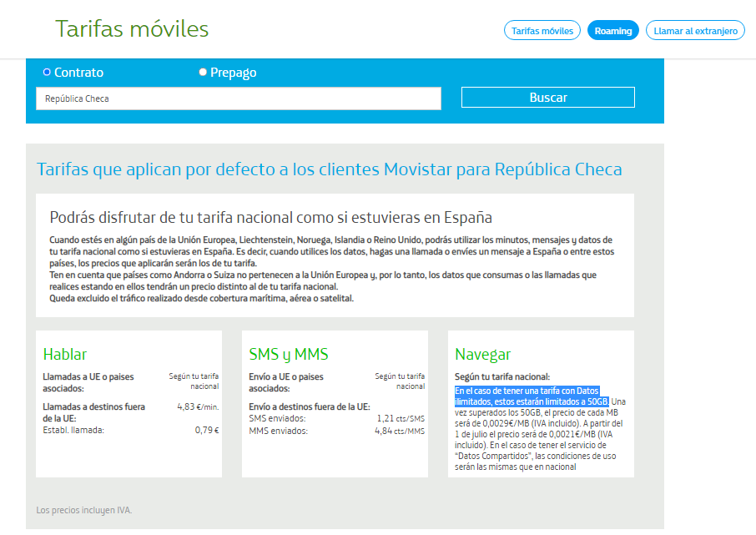Select the Contrato radio option

pyautogui.click(x=47, y=73)
